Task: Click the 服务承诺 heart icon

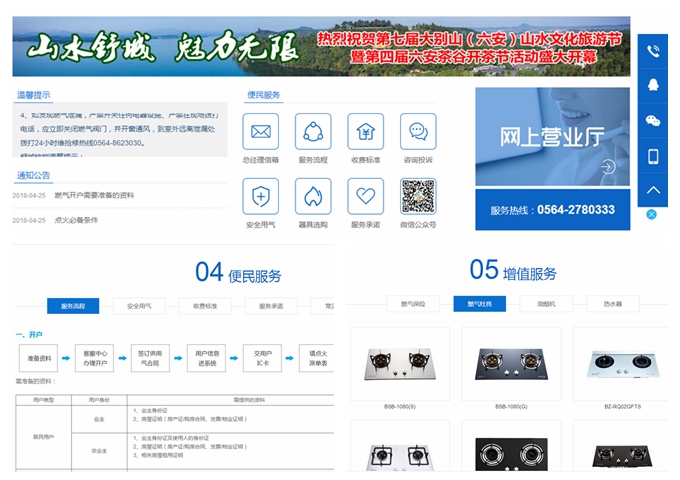Action: [x=365, y=196]
